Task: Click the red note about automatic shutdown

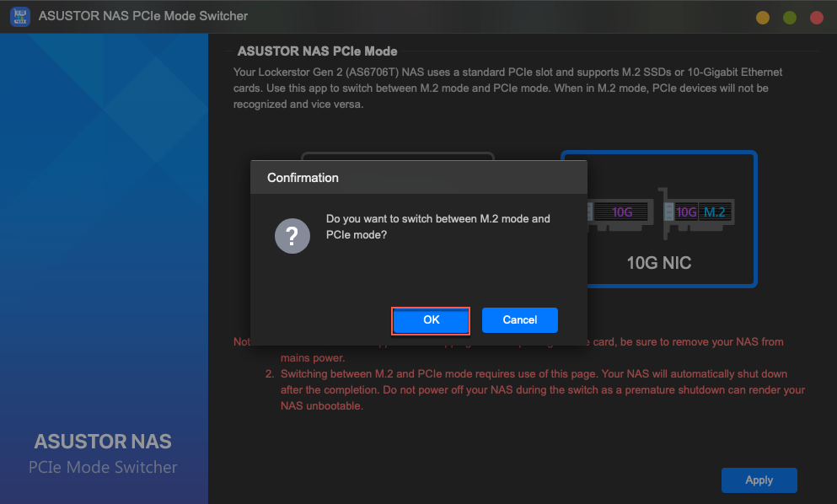Action: (x=542, y=389)
